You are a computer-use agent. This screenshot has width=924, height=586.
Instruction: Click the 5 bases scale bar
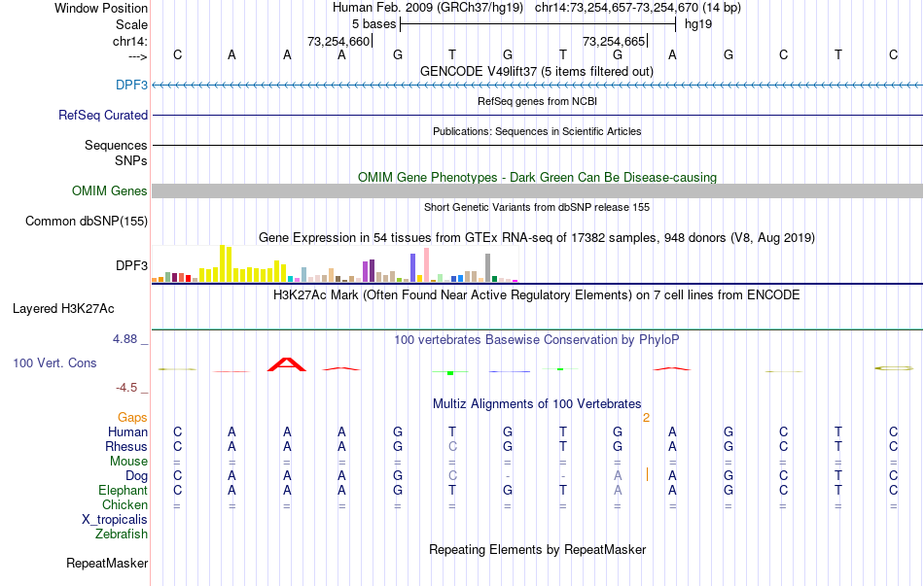pyautogui.click(x=538, y=24)
